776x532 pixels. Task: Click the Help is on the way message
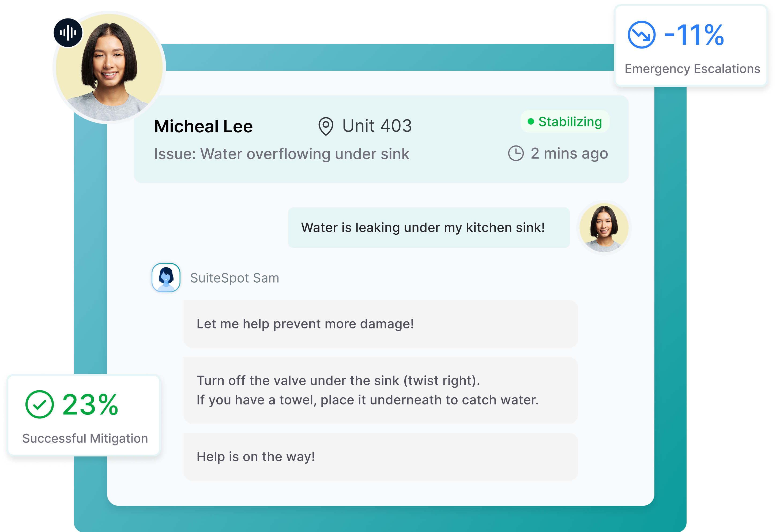380,456
